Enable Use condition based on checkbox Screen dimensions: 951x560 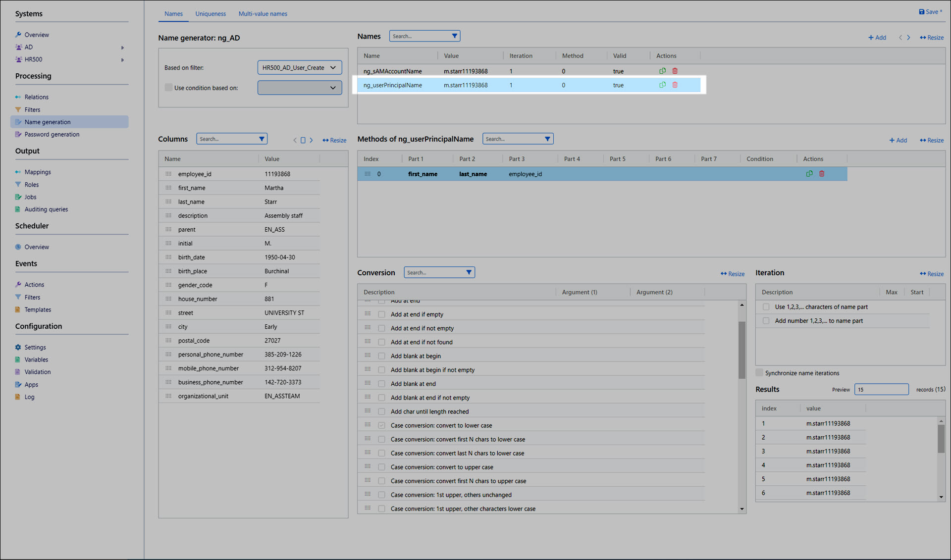(x=168, y=88)
